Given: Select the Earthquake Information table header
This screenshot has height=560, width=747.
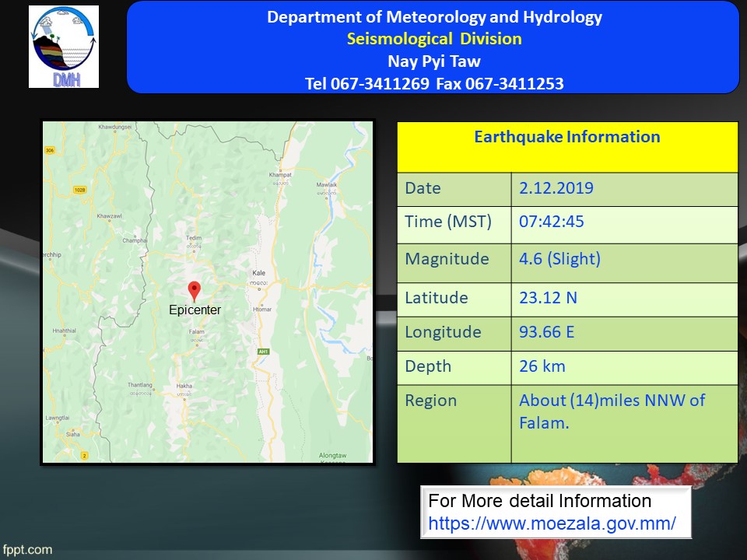Looking at the screenshot, I should pyautogui.click(x=567, y=138).
